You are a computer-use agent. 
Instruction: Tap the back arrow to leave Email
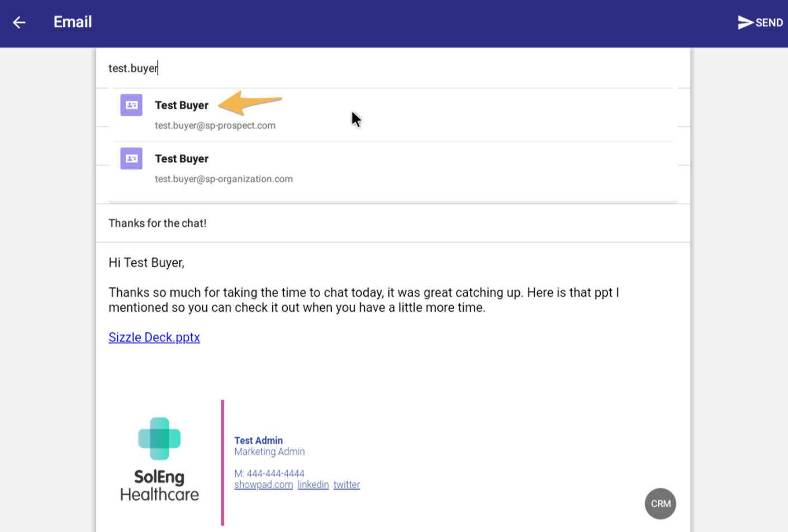coord(18,22)
